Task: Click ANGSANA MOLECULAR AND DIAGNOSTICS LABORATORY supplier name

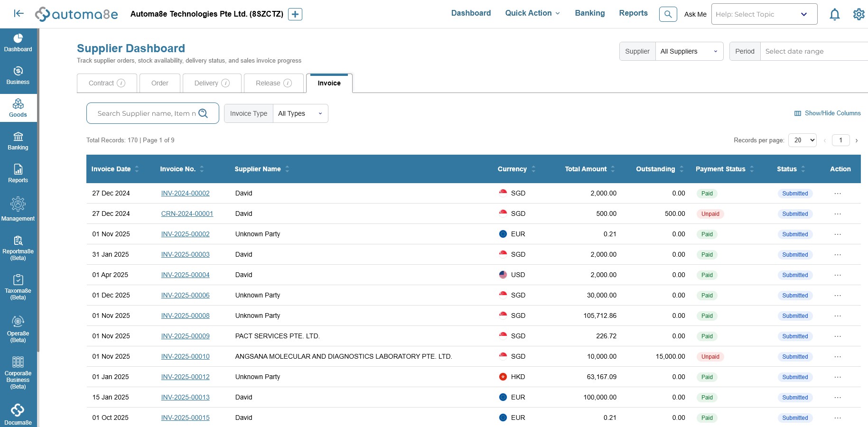Action: [x=344, y=357]
